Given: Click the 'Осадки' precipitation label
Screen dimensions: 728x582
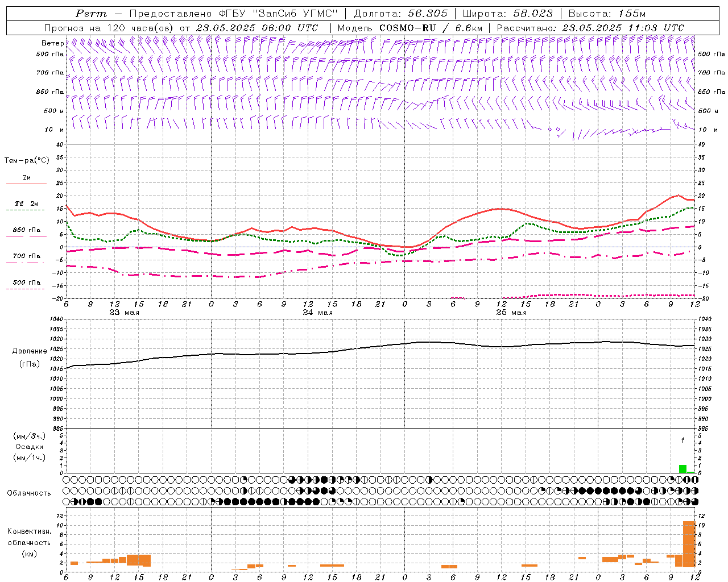Looking at the screenshot, I should pos(30,447).
